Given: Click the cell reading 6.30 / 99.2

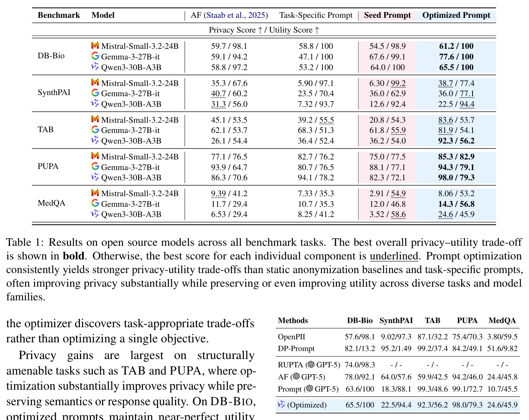Looking at the screenshot, I should tap(387, 83).
